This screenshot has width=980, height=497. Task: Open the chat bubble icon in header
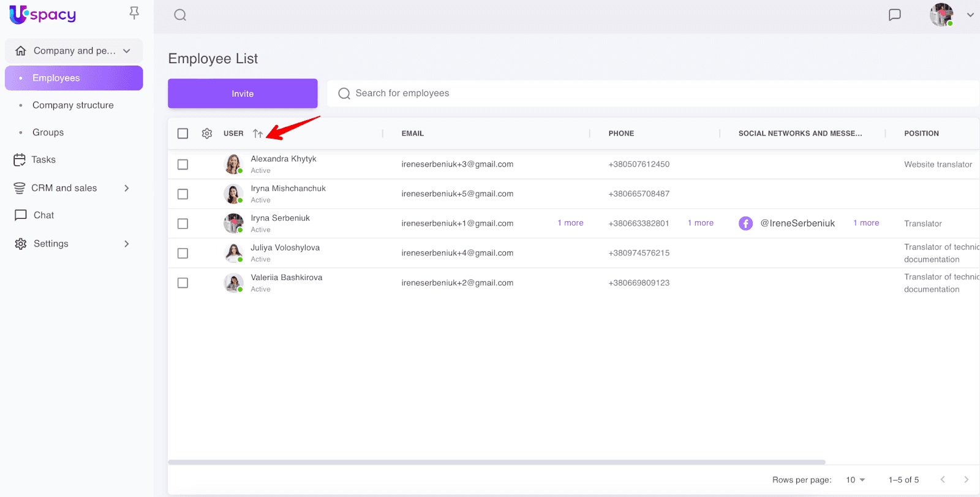click(x=894, y=15)
